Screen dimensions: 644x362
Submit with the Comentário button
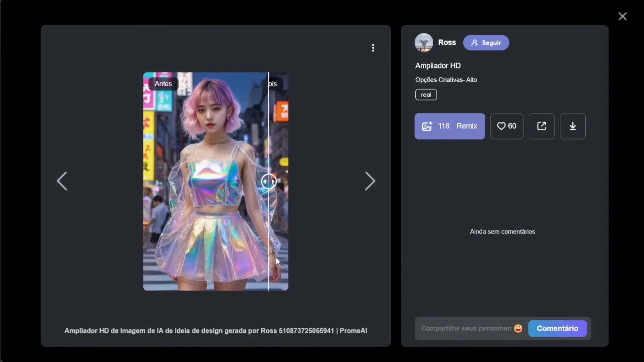557,328
